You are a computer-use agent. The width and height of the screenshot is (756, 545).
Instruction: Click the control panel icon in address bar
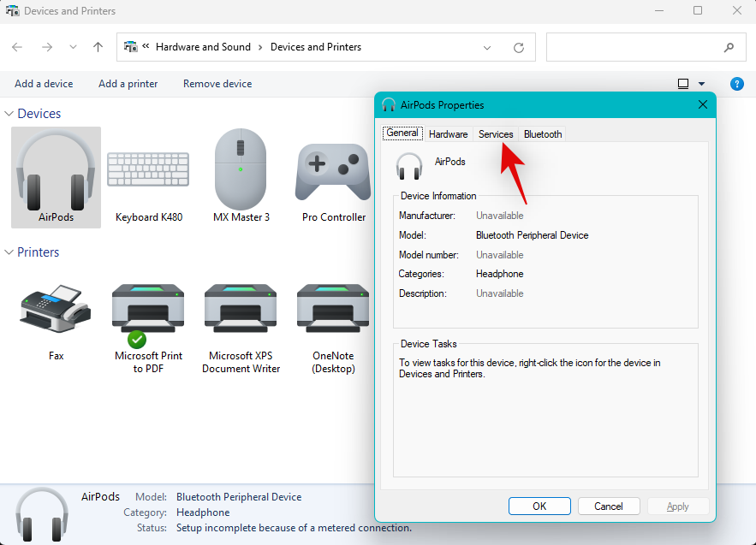click(x=130, y=47)
